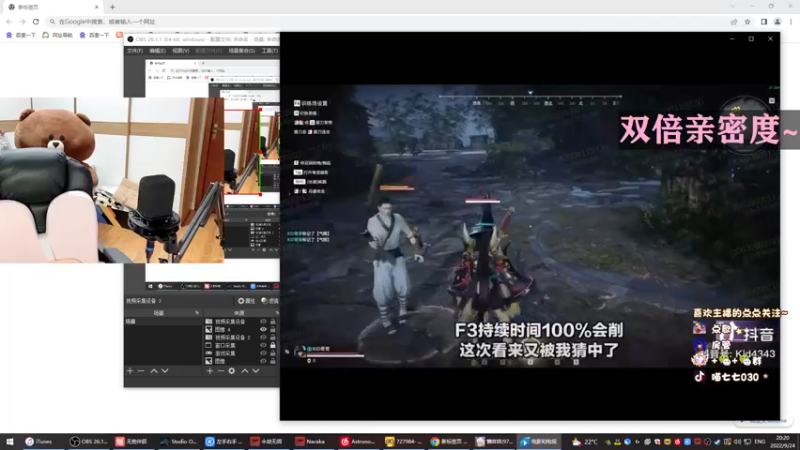
Task: Toggle lock on 游戏采集 source
Action: tap(273, 353)
